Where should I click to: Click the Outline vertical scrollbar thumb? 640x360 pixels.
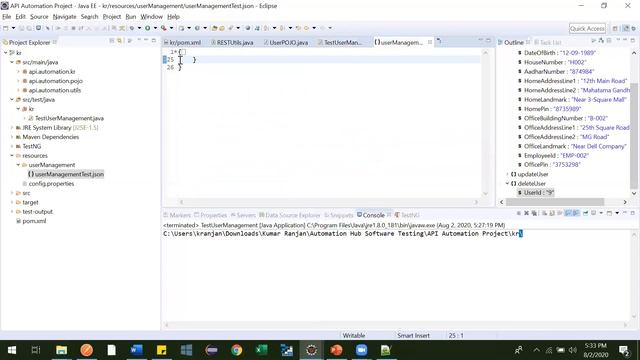click(634, 136)
